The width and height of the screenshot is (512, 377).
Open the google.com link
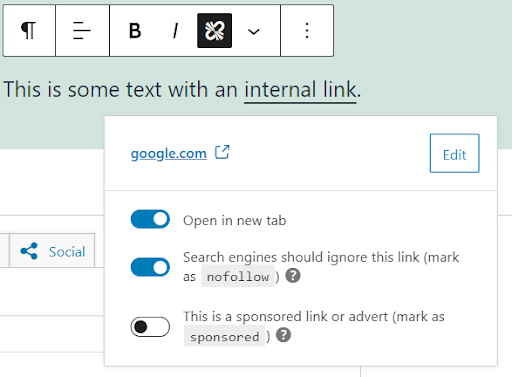(x=169, y=154)
